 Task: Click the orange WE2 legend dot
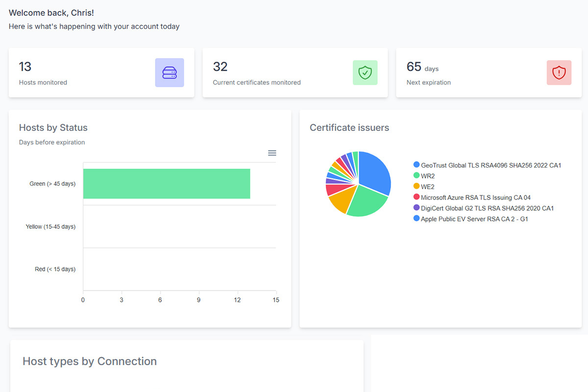coord(416,187)
